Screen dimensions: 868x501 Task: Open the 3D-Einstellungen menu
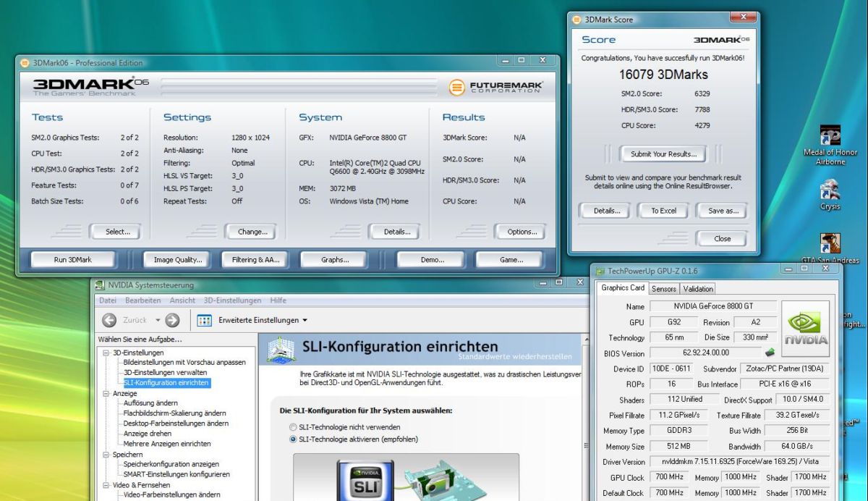(232, 300)
